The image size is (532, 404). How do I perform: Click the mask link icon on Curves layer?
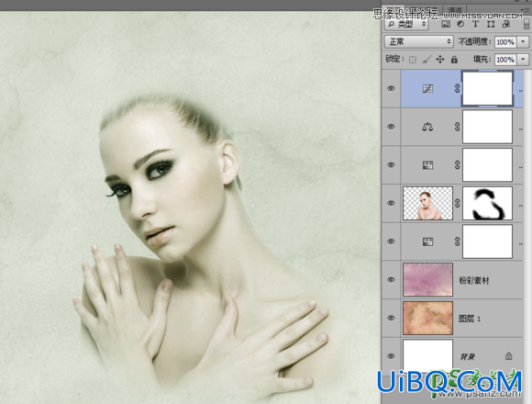458,89
